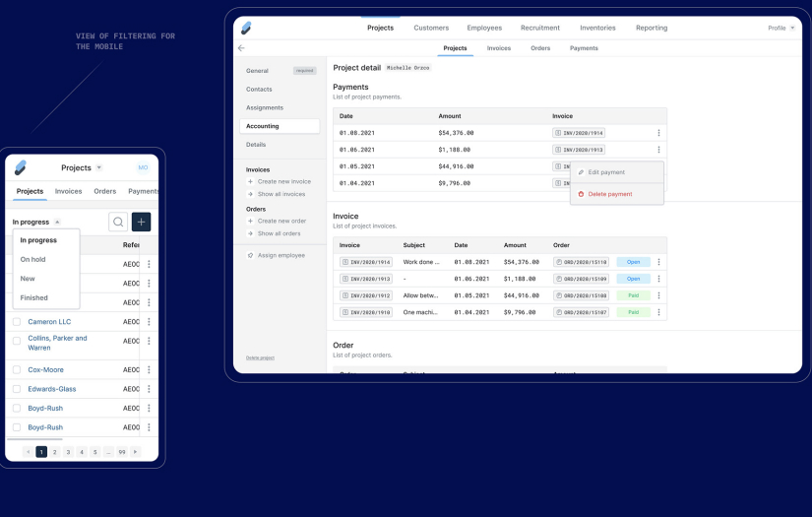Check the Cameron LLC checkbox
Screen dimensions: 812x517
pyautogui.click(x=17, y=322)
